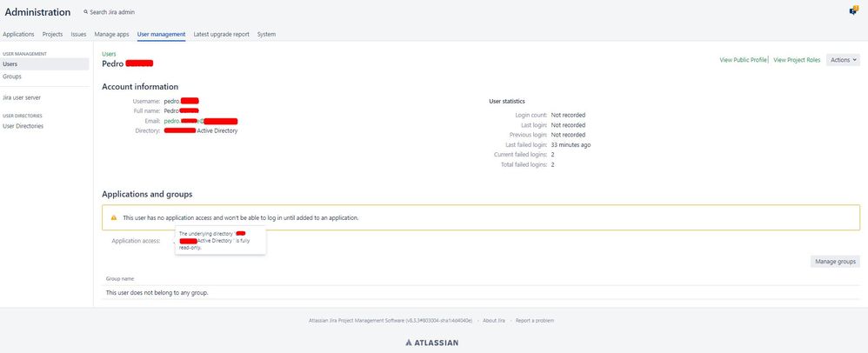Click the Administration heading
868x353 pixels.
click(37, 12)
